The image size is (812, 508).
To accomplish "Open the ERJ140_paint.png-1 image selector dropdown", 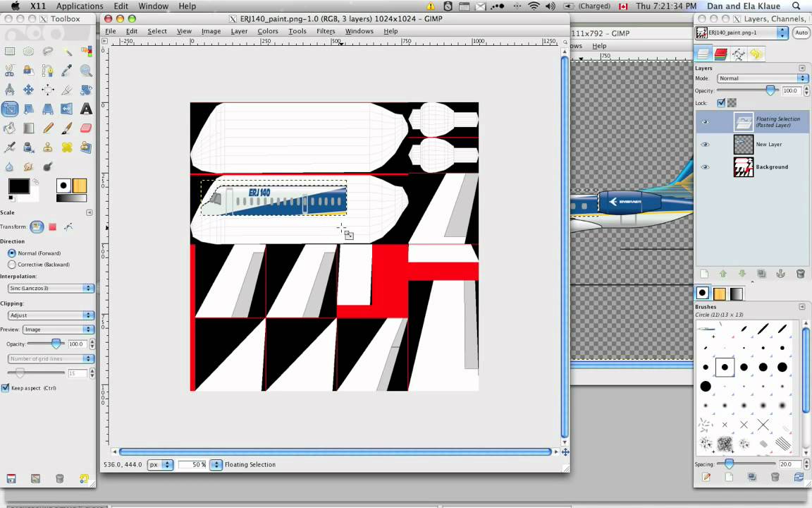I will tap(741, 32).
